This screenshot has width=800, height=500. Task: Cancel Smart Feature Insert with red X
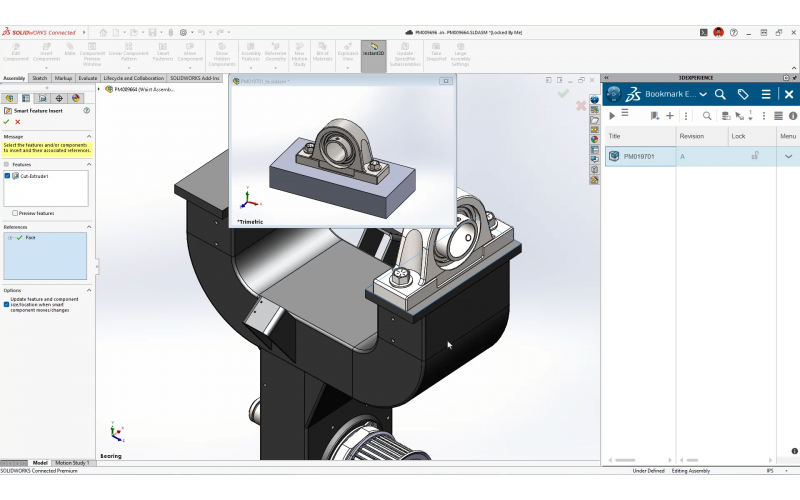click(18, 122)
